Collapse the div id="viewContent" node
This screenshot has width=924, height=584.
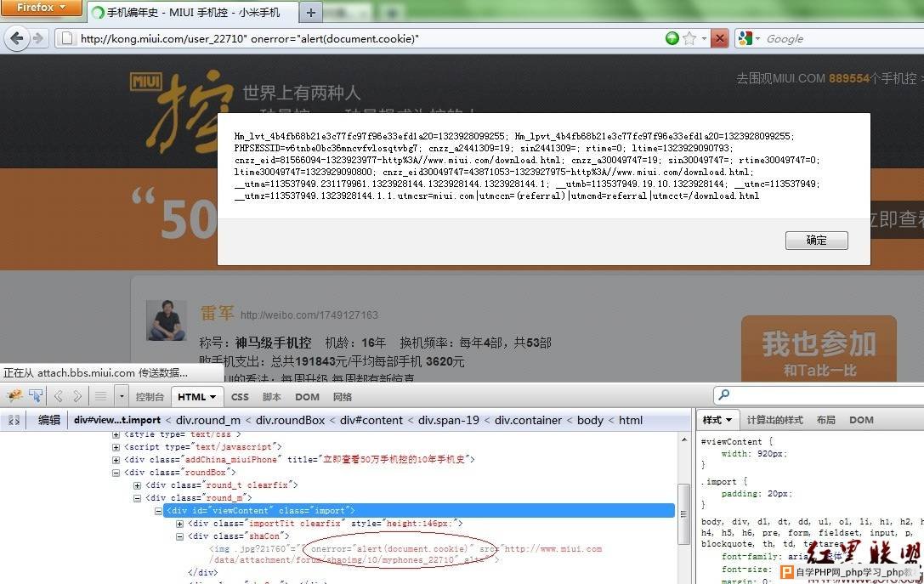pos(158,511)
